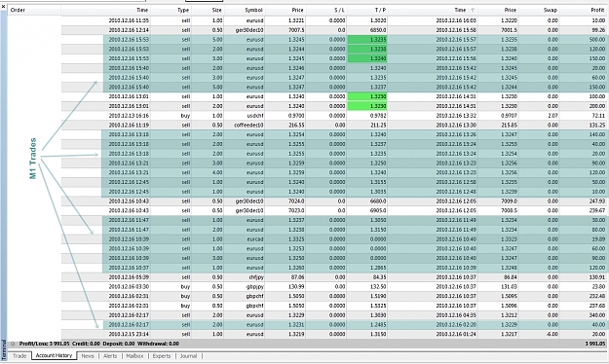The image size is (609, 364).
Task: Click the open time 2010.12.16 03:30
Action: [129, 287]
